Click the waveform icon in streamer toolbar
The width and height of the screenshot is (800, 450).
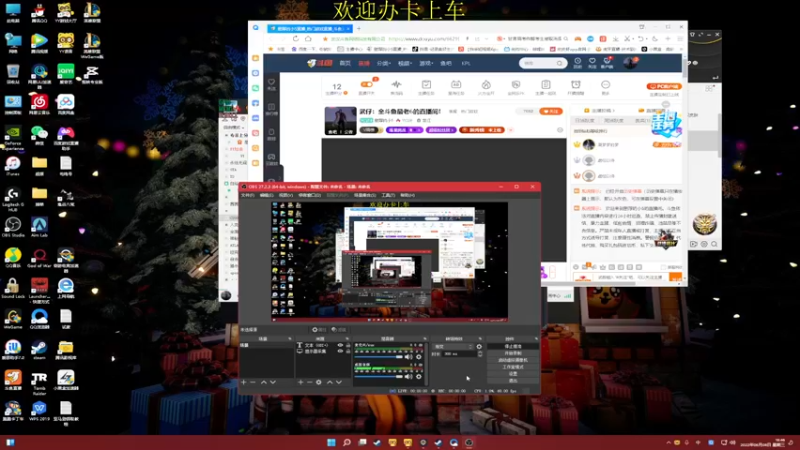[x=396, y=85]
